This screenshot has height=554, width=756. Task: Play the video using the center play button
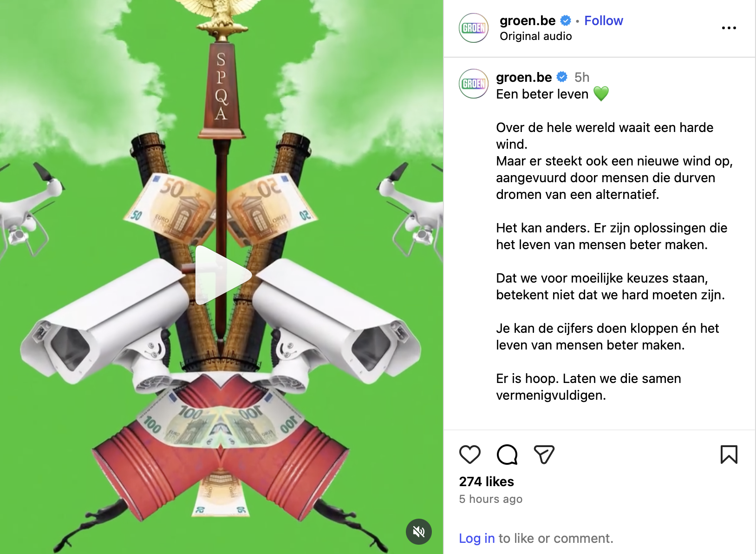coord(222,275)
